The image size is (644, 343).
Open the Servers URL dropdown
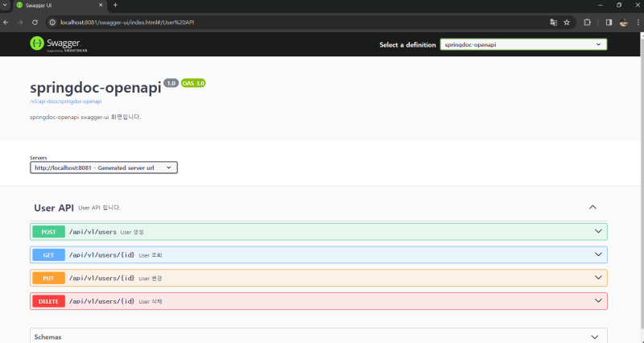click(x=104, y=167)
